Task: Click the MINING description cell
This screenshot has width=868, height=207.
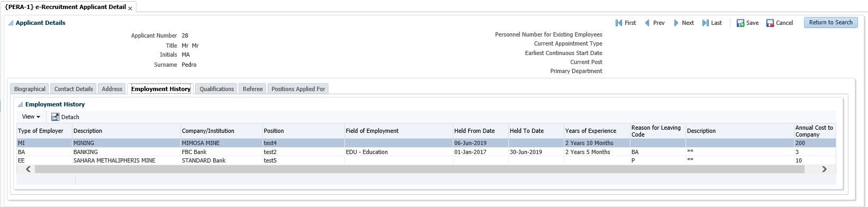Action: point(126,143)
